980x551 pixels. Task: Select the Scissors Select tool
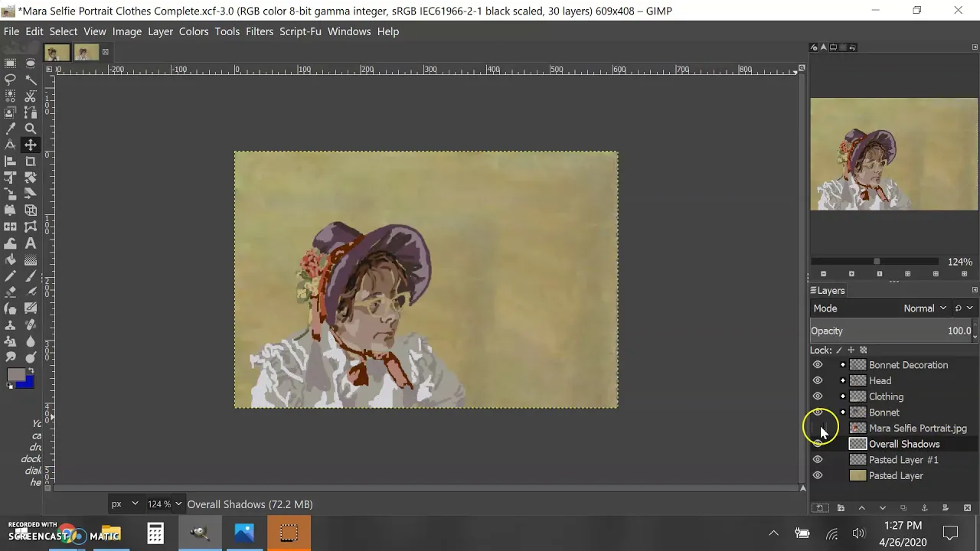[31, 96]
